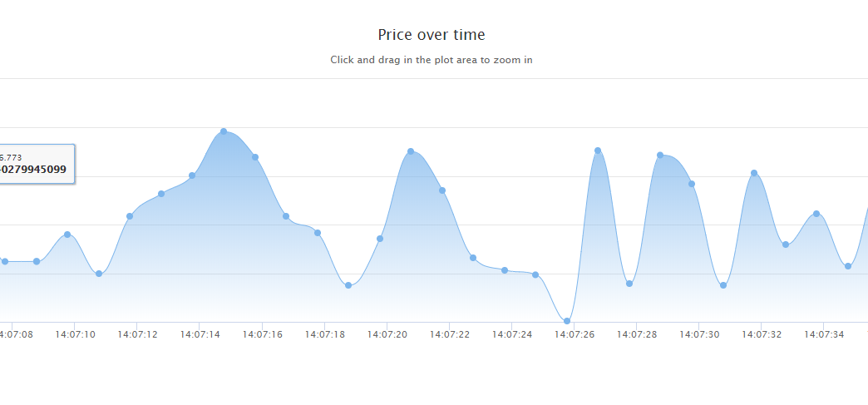The image size is (868, 405).
Task: Select the peak data point near 14:07:21
Action: [x=411, y=151]
